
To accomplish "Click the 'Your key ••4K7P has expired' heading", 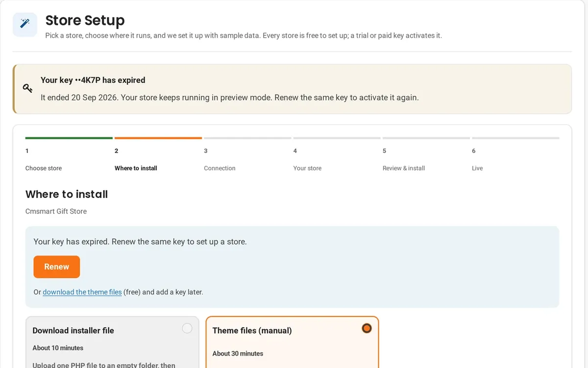I will 93,80.
